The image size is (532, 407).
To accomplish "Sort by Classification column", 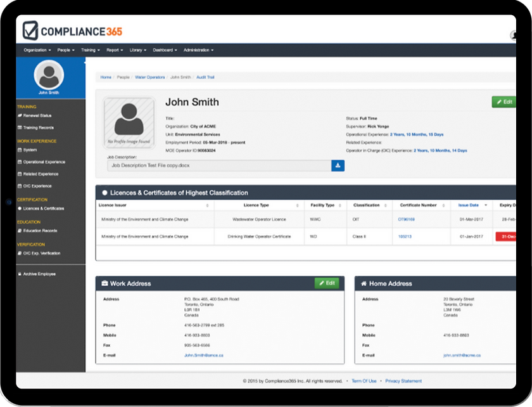I will pos(369,205).
